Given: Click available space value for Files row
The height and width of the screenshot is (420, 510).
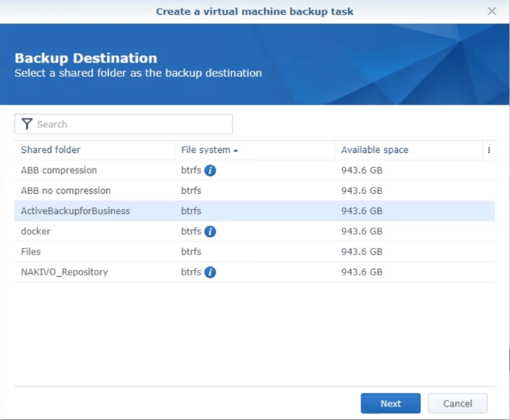Looking at the screenshot, I should coord(361,252).
